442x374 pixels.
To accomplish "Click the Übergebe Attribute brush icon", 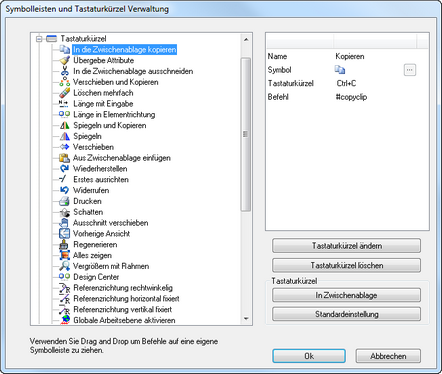I will click(x=64, y=60).
